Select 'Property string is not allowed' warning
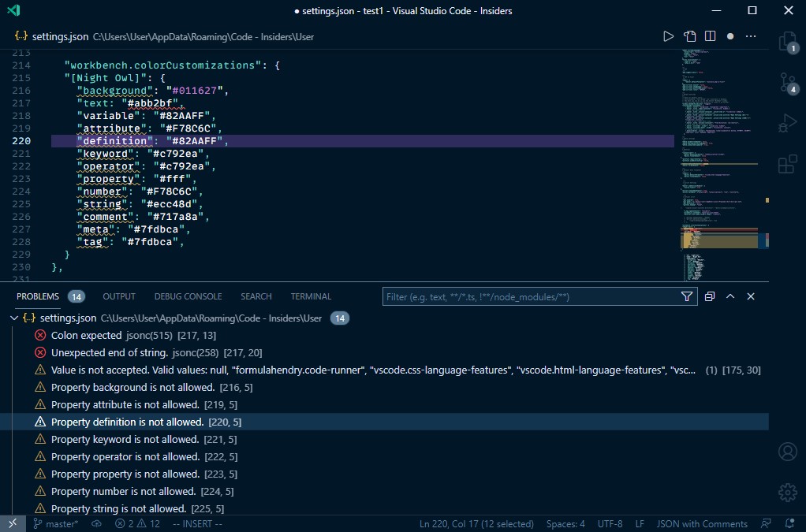The image size is (806, 532). pos(385,508)
